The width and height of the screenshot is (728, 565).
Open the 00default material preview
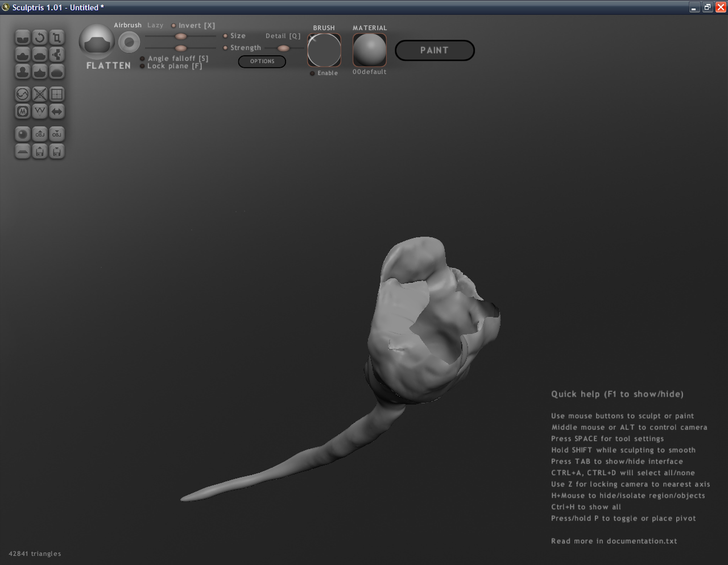point(370,50)
